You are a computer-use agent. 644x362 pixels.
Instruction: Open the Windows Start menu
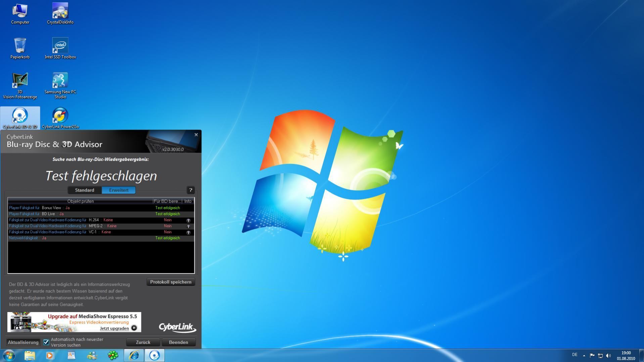9,355
